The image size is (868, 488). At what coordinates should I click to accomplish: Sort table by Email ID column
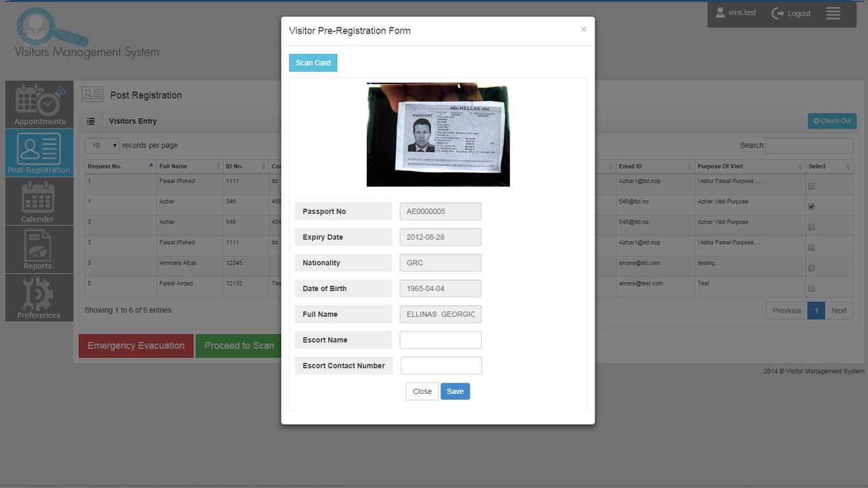655,166
